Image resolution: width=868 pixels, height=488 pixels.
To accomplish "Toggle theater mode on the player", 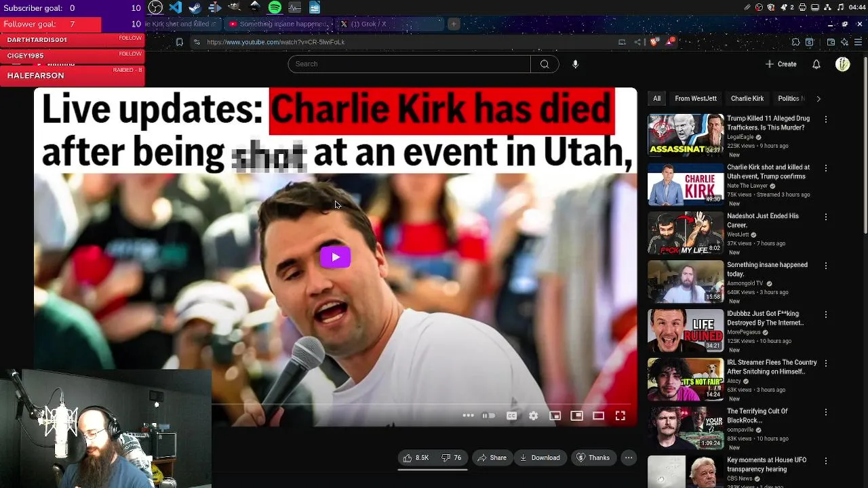I will [x=598, y=415].
